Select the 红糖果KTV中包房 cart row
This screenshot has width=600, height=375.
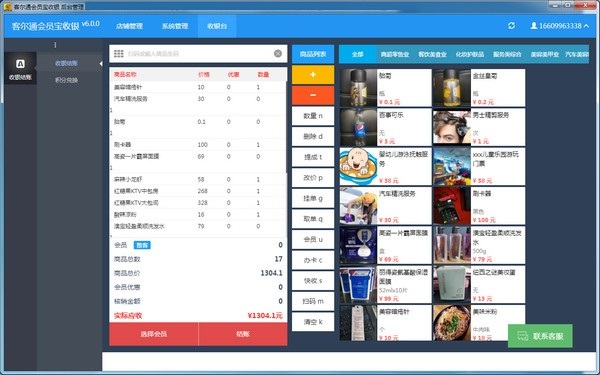pyautogui.click(x=198, y=191)
